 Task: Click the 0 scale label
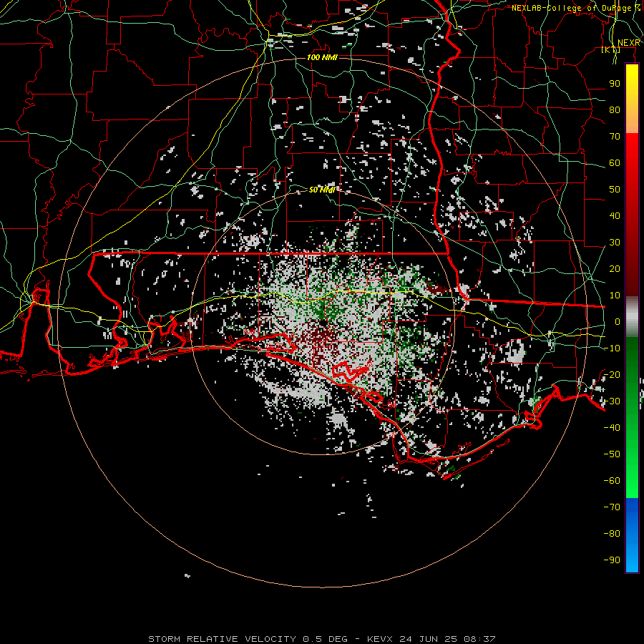618,321
